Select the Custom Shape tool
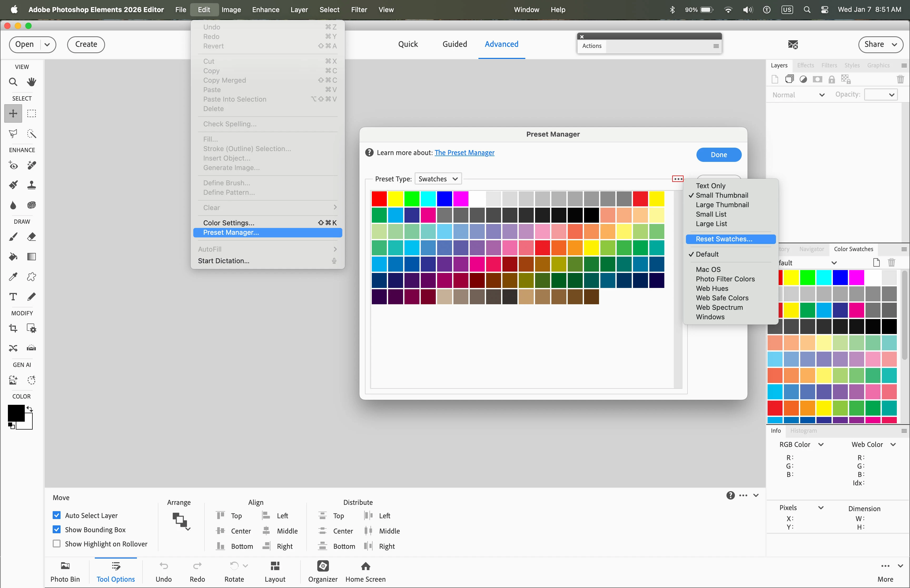910x588 pixels. [x=31, y=277]
